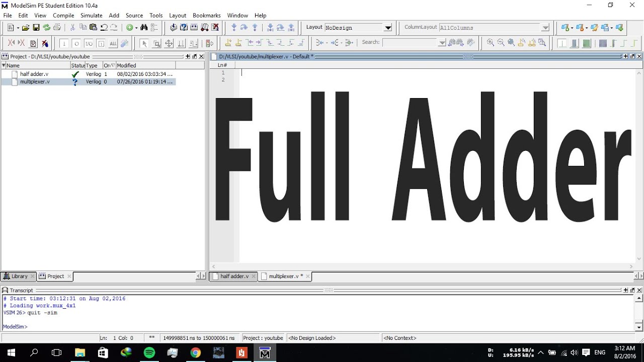Close the Project panel

[202, 56]
